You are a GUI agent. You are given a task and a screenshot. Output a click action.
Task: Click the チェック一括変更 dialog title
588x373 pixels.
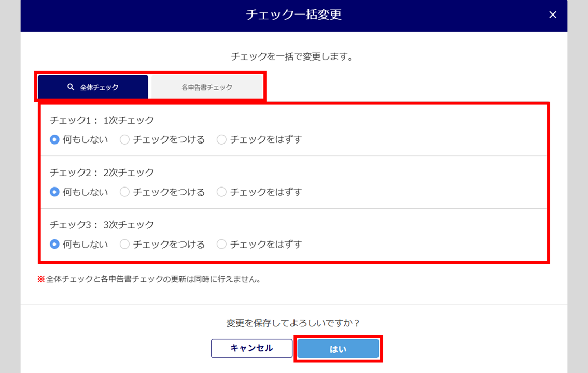coord(293,15)
